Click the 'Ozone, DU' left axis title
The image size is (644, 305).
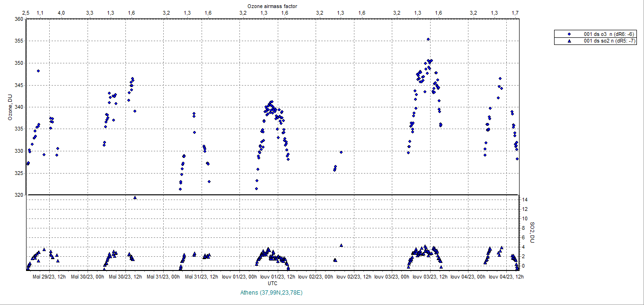click(x=9, y=107)
